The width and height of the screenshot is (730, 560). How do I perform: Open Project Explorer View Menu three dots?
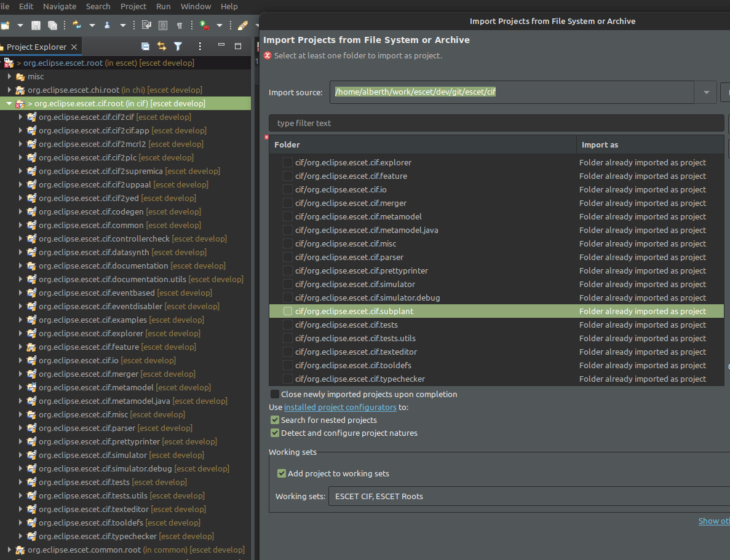click(200, 46)
